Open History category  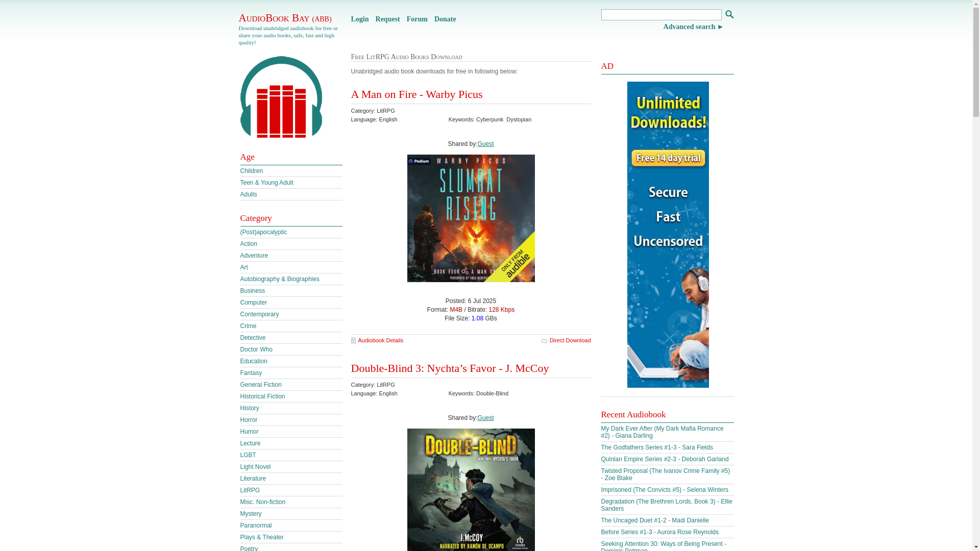pos(249,408)
